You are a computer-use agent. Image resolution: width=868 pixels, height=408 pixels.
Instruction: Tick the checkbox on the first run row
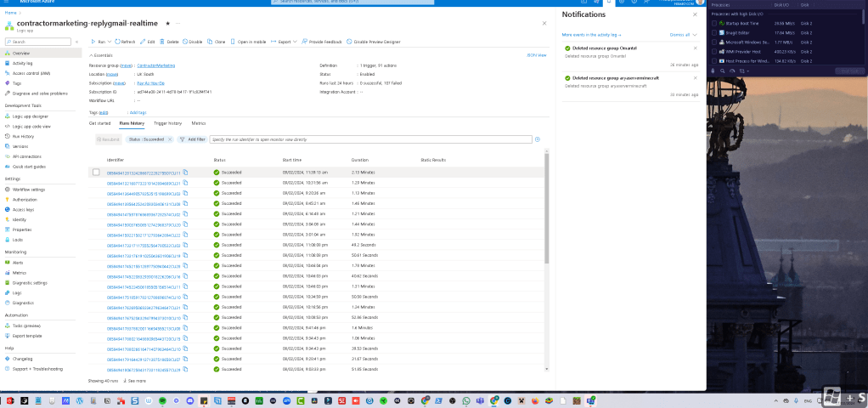coord(96,173)
